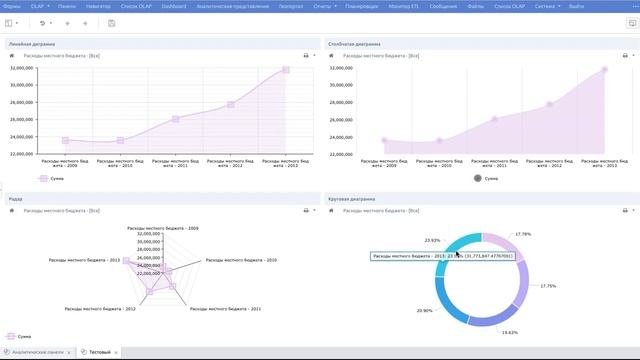
Task: Click radar label Расходы местного бюджета - 2012
Action: (100, 309)
